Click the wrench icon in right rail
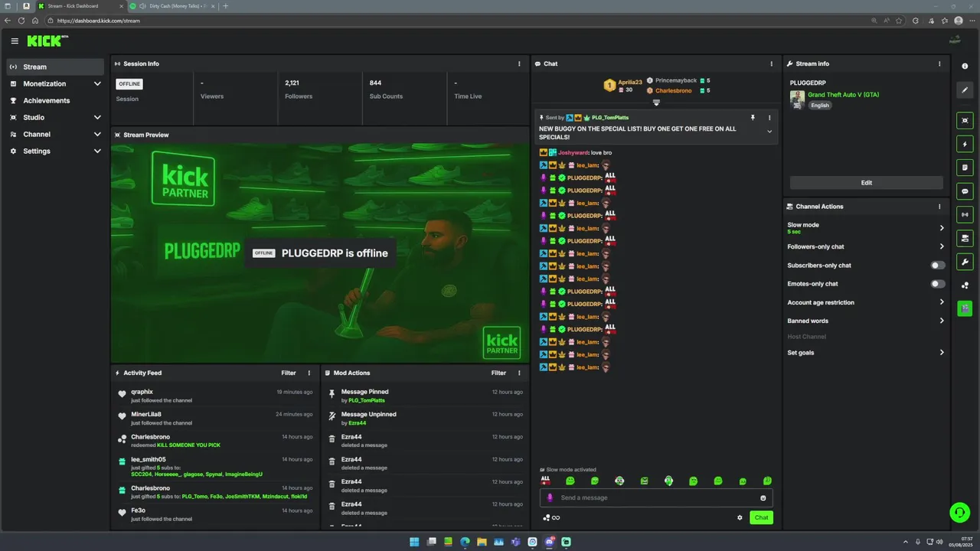This screenshot has height=551, width=980. pyautogui.click(x=965, y=262)
